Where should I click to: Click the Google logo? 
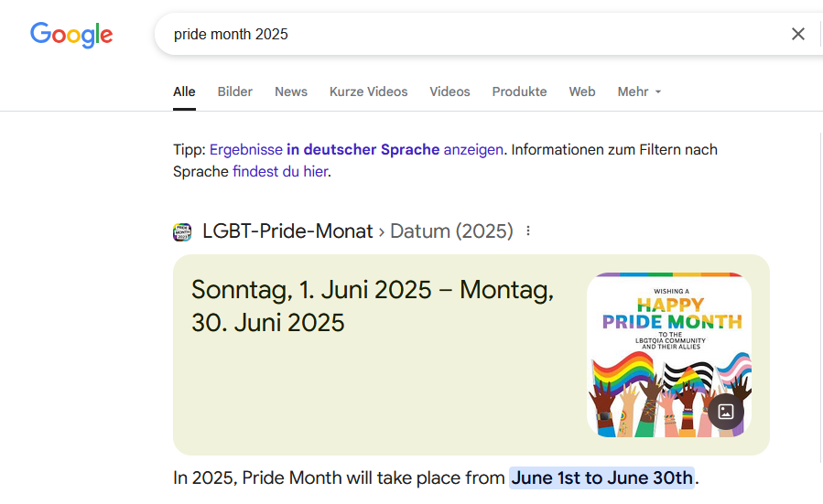(71, 35)
